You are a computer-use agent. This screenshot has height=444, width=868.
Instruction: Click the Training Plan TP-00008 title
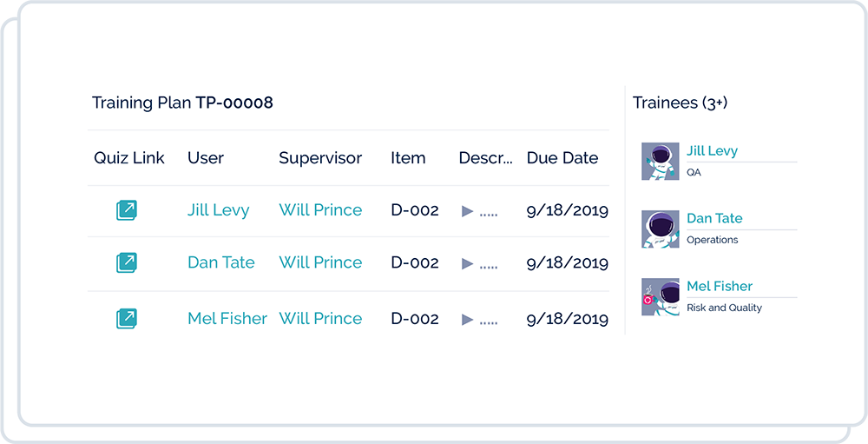(182, 103)
